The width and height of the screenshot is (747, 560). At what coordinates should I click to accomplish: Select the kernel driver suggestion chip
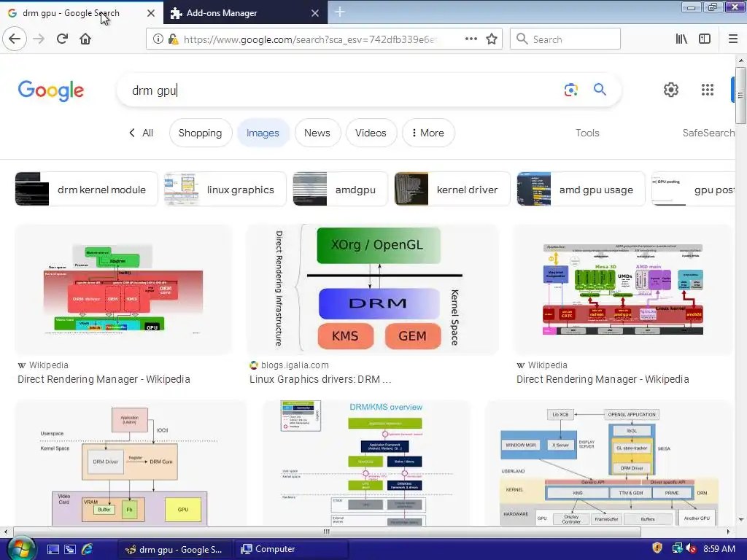(x=452, y=189)
